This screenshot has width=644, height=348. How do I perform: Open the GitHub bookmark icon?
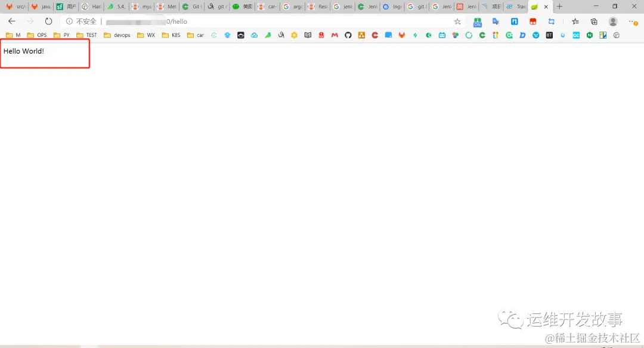348,35
